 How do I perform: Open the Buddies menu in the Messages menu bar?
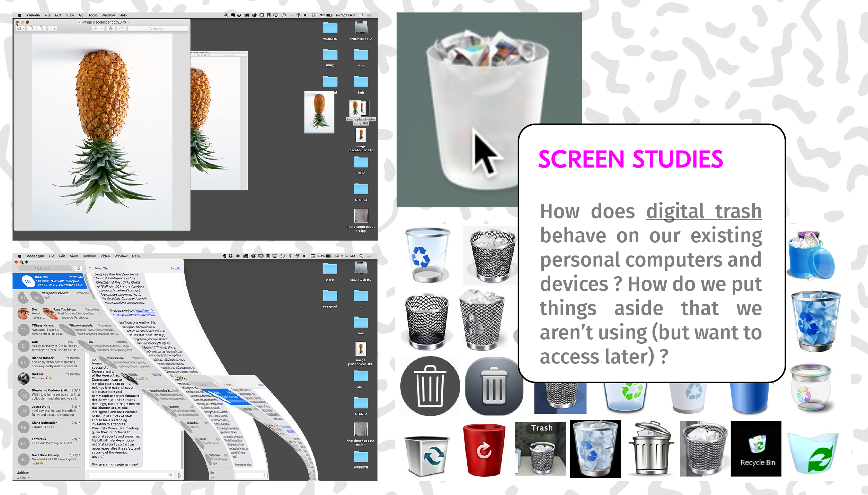(x=89, y=256)
